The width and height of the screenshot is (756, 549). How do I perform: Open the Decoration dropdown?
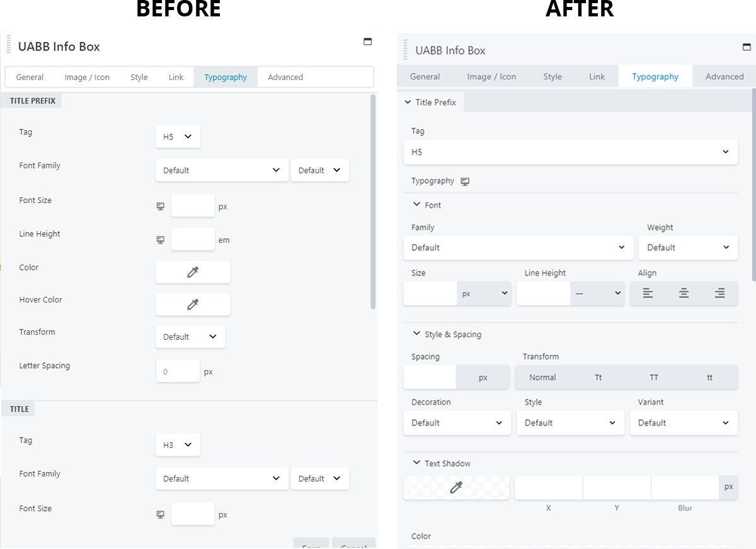click(x=457, y=423)
